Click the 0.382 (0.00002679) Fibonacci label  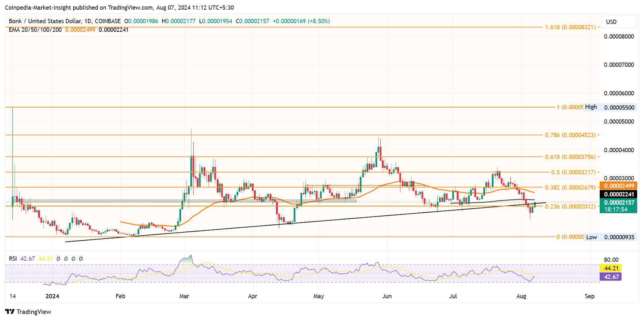(x=570, y=188)
